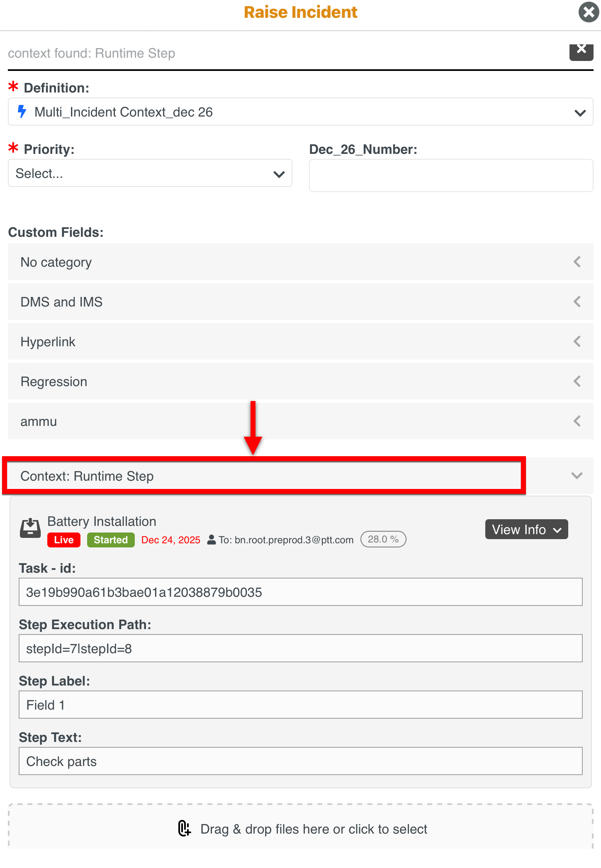
Task: Expand the No category section
Action: [577, 262]
